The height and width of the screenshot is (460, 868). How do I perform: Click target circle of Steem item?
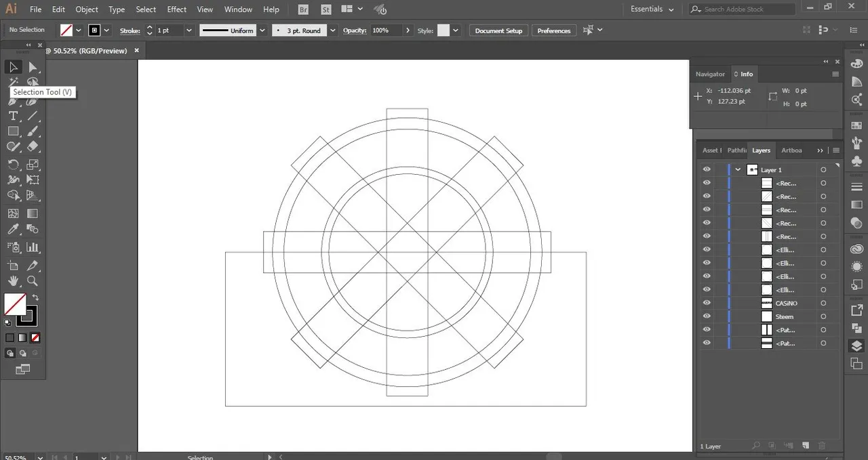[x=823, y=316]
